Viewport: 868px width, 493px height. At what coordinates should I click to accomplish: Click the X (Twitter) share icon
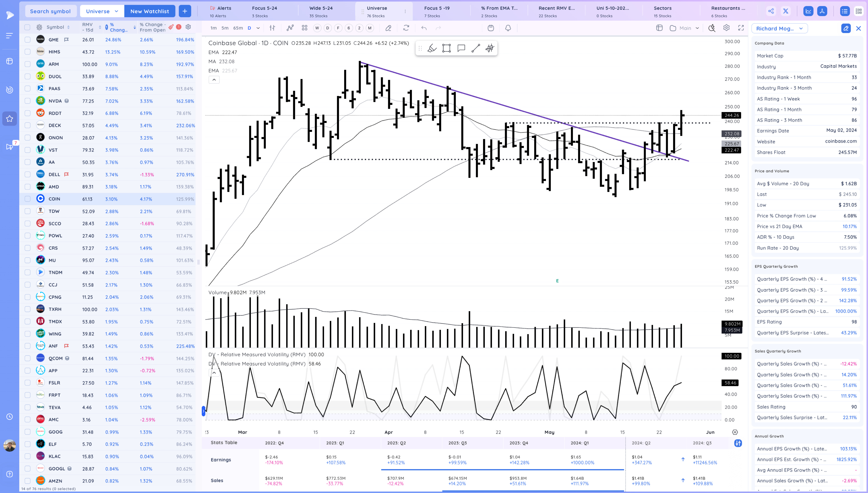coord(786,11)
